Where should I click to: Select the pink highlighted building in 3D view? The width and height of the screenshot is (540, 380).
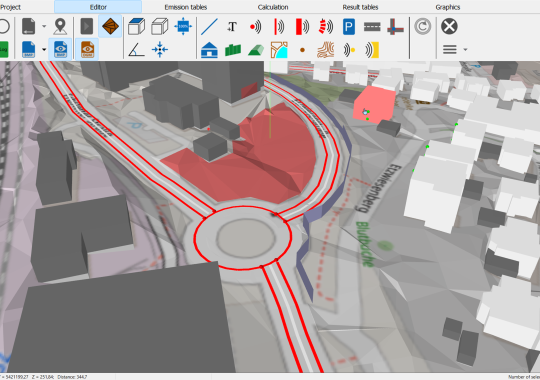pos(375,103)
